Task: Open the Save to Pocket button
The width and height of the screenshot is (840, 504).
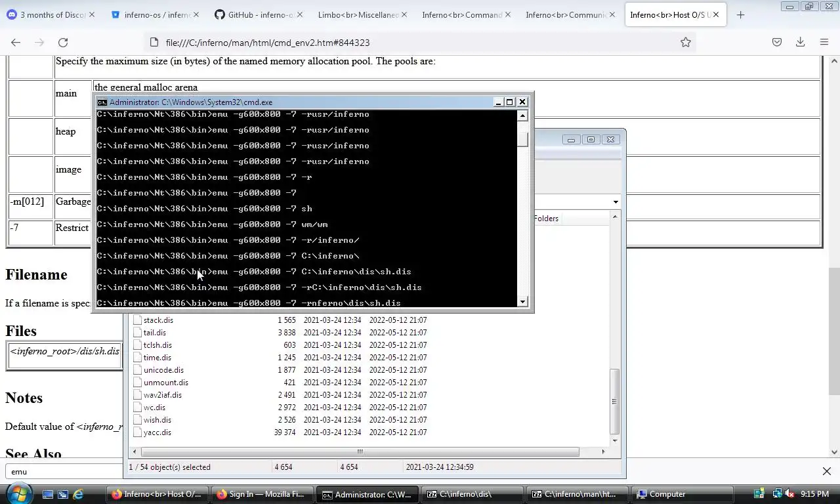Action: coord(777,42)
